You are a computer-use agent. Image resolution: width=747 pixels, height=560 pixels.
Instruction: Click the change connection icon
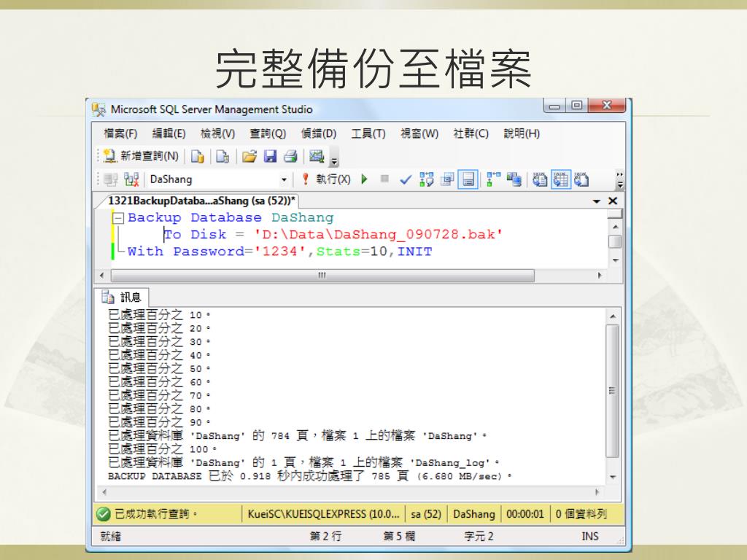131,179
